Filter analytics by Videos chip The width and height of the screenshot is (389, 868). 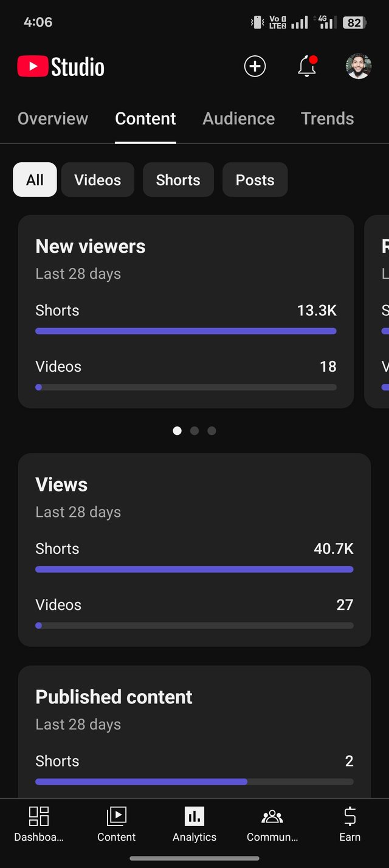tap(97, 180)
